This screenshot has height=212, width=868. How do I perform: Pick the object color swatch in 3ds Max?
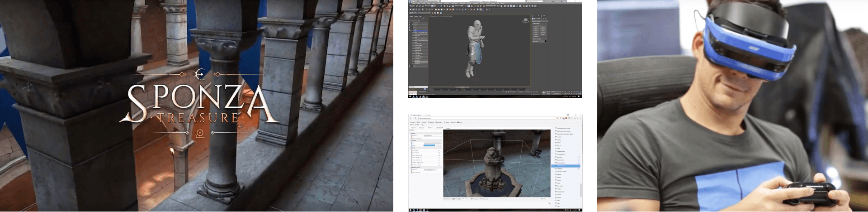click(x=546, y=41)
